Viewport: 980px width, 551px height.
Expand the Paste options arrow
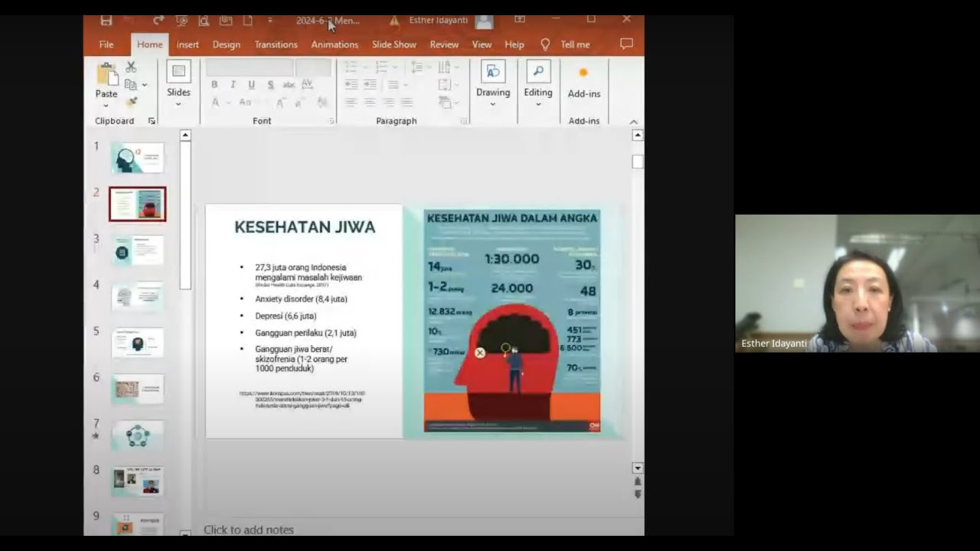tap(106, 106)
